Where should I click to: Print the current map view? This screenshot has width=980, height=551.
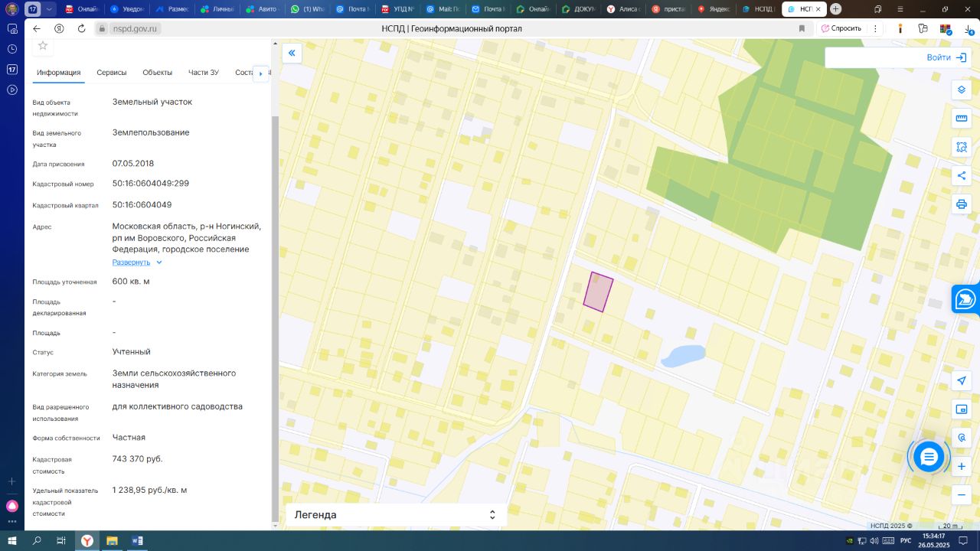click(962, 204)
